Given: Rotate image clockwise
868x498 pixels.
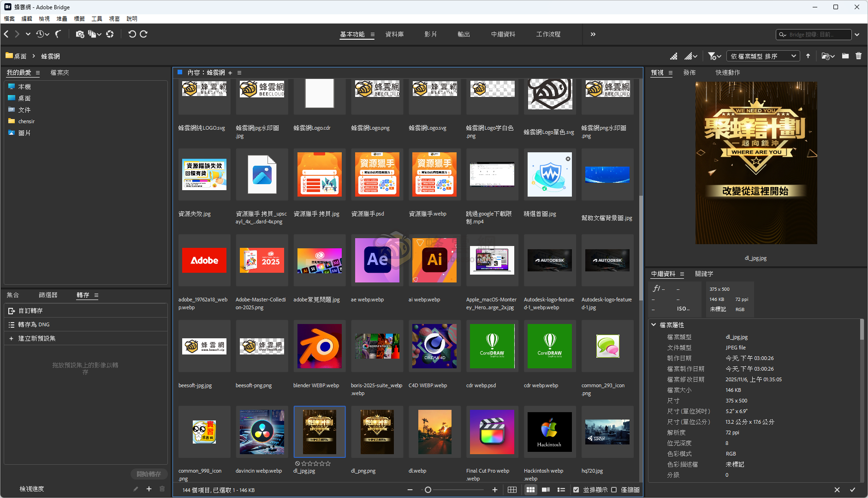Looking at the screenshot, I should point(144,34).
